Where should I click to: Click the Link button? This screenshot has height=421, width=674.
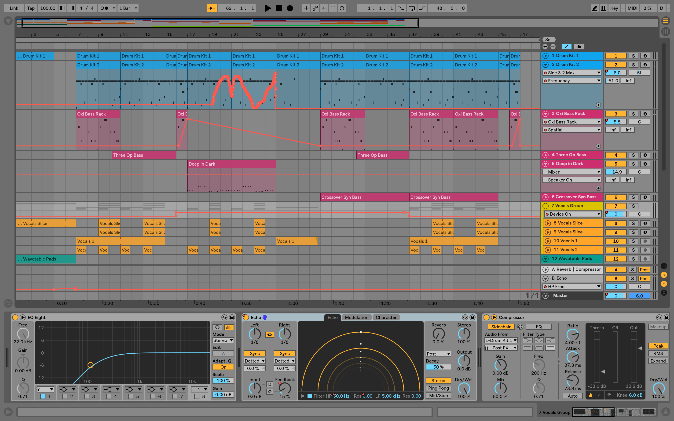click(14, 8)
